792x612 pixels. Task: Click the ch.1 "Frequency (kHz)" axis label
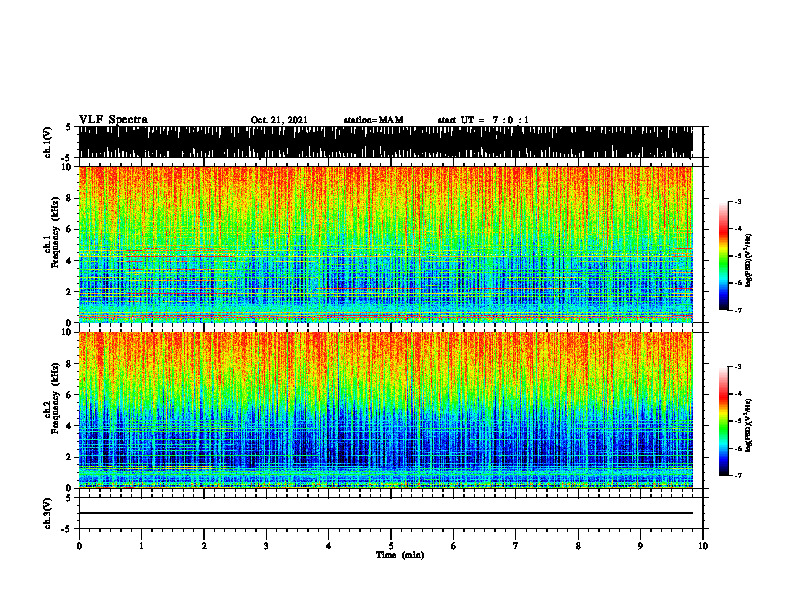(x=56, y=233)
